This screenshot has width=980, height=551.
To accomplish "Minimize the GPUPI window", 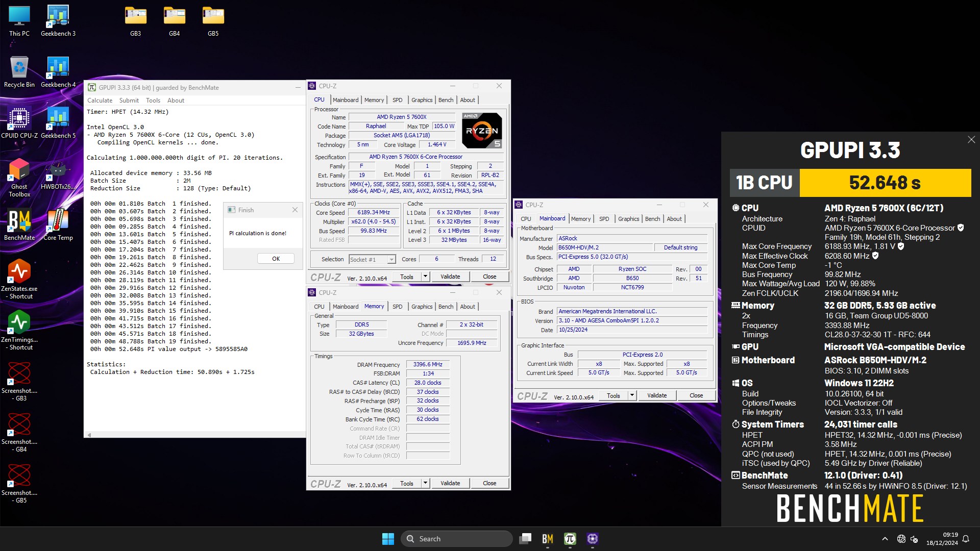I will click(298, 88).
